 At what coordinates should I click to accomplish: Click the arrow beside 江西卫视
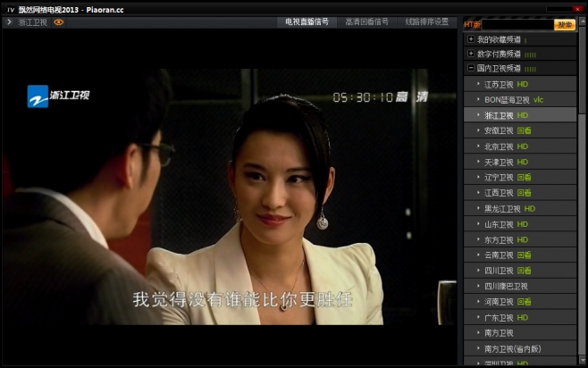(478, 193)
